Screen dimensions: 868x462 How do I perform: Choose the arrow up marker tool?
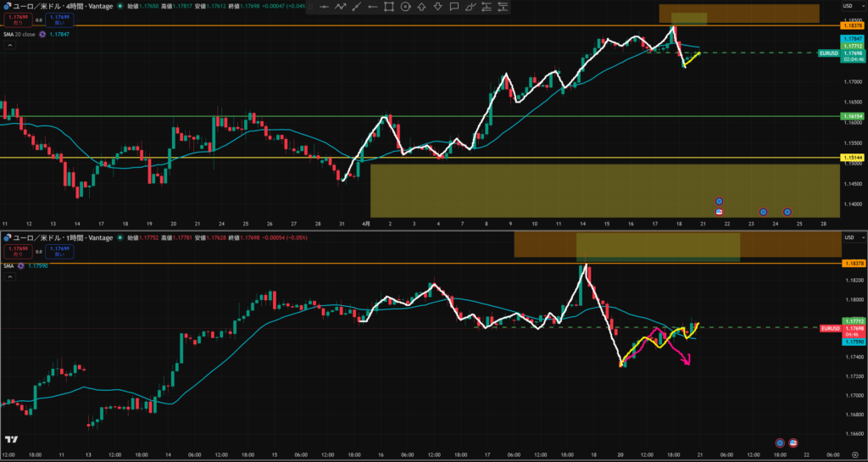pyautogui.click(x=421, y=7)
